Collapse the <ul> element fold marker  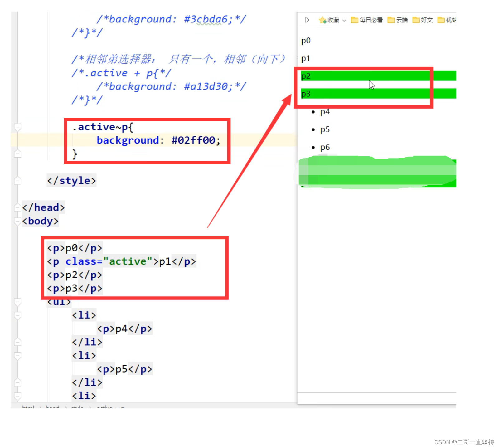coord(17,302)
